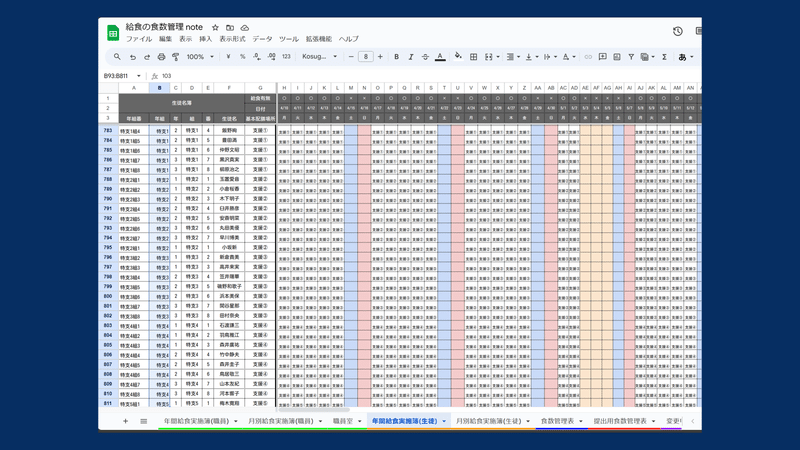The height and width of the screenshot is (450, 800).
Task: Decrease font size with minus button
Action: [x=351, y=57]
